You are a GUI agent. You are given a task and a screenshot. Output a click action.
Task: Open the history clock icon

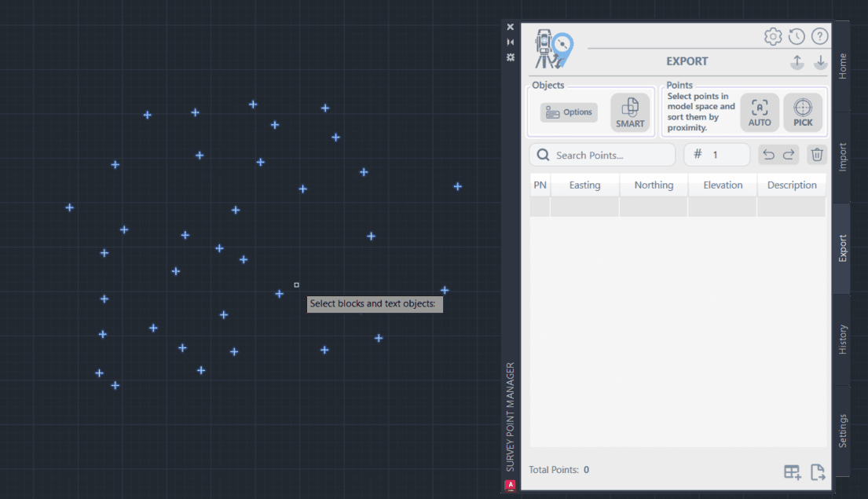(x=797, y=36)
